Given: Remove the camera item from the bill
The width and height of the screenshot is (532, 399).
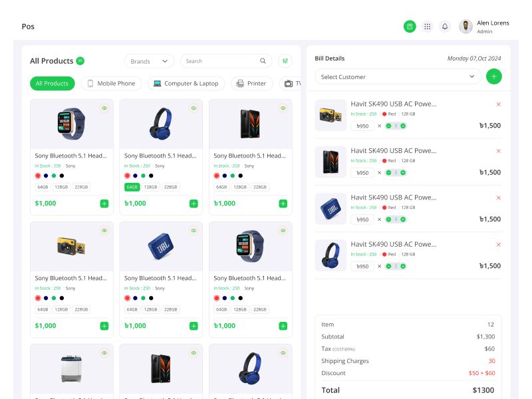Looking at the screenshot, I should 498,104.
